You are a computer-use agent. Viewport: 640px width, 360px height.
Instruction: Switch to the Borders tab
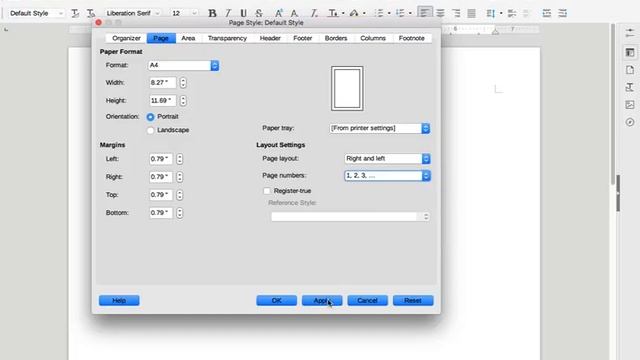point(336,38)
